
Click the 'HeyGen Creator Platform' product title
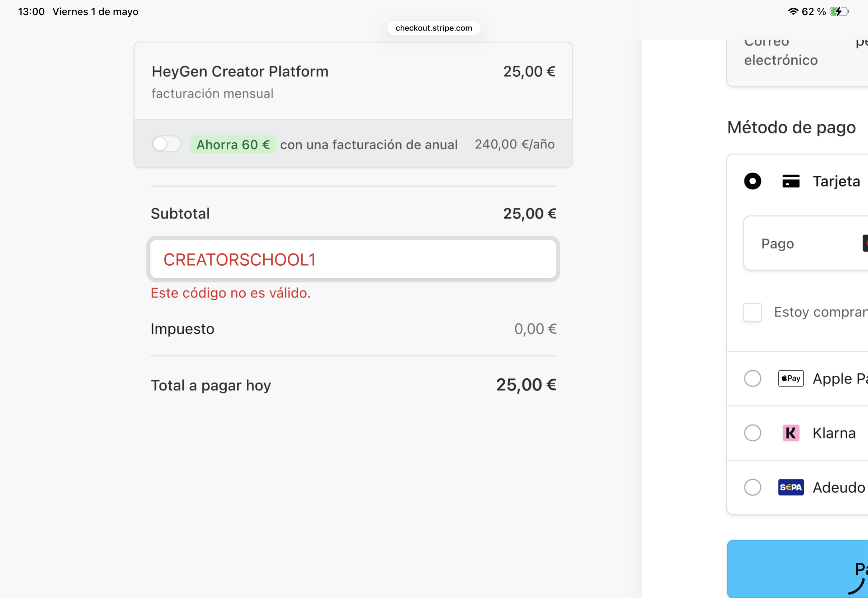pyautogui.click(x=240, y=72)
